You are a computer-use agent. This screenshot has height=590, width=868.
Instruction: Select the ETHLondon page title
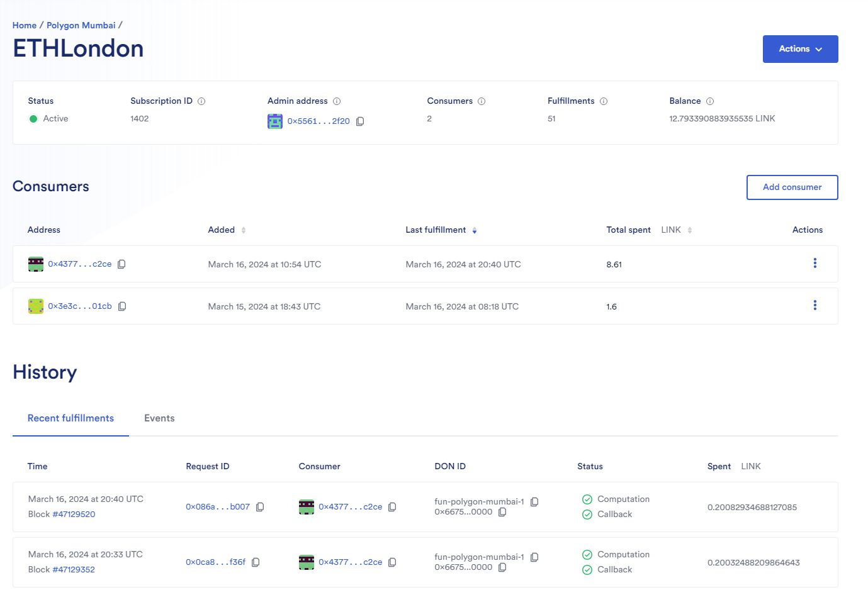click(78, 48)
